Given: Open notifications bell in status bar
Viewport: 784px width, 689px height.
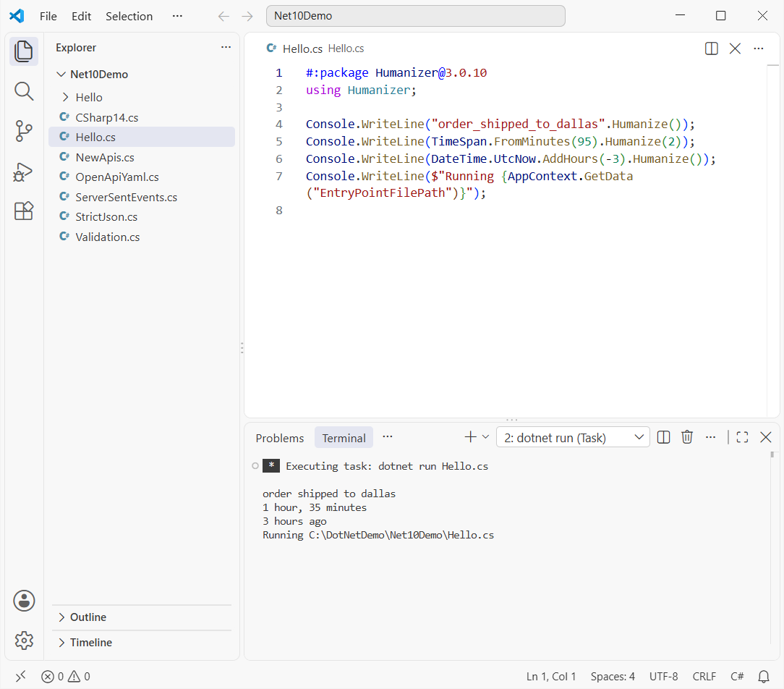Looking at the screenshot, I should pyautogui.click(x=764, y=677).
